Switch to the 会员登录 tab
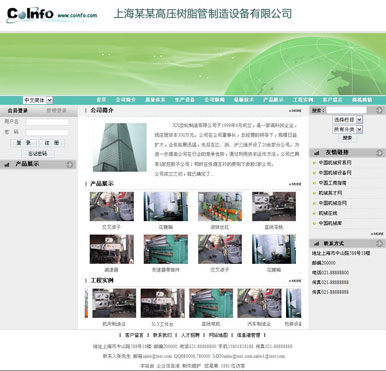Viewport: 386px width, 371px height. click(17, 110)
